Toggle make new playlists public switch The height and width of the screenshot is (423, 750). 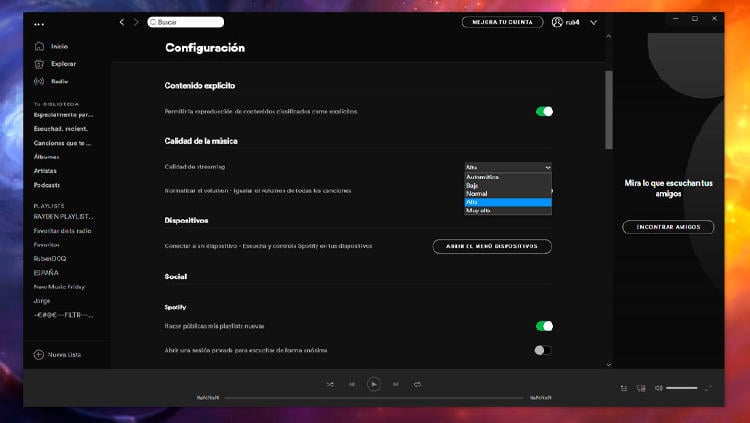point(544,326)
